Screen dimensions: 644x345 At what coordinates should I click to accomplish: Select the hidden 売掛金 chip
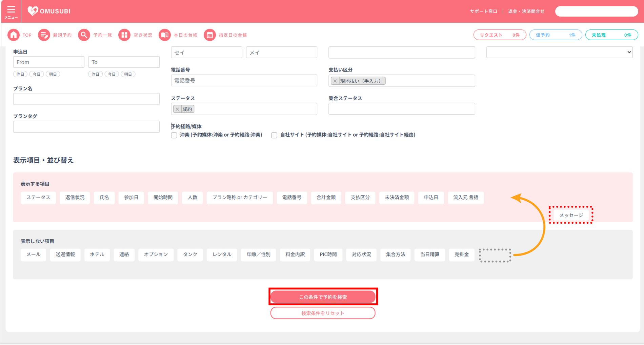tap(462, 255)
